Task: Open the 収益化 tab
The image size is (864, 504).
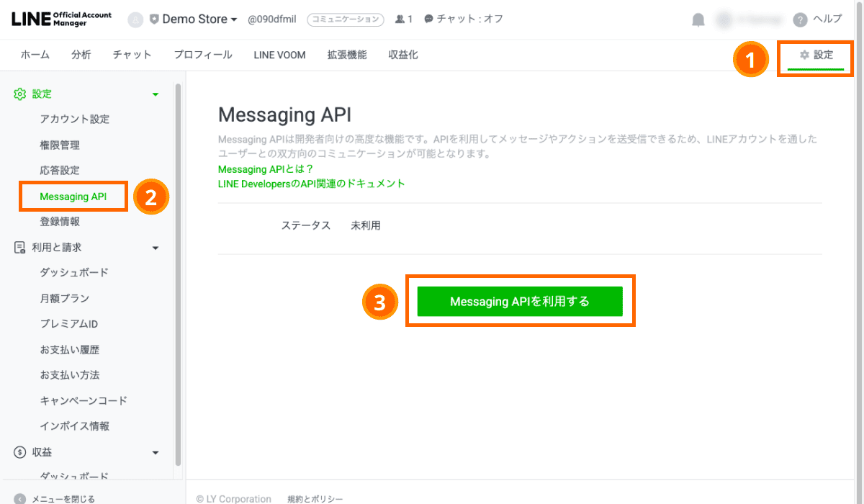Action: pos(403,55)
